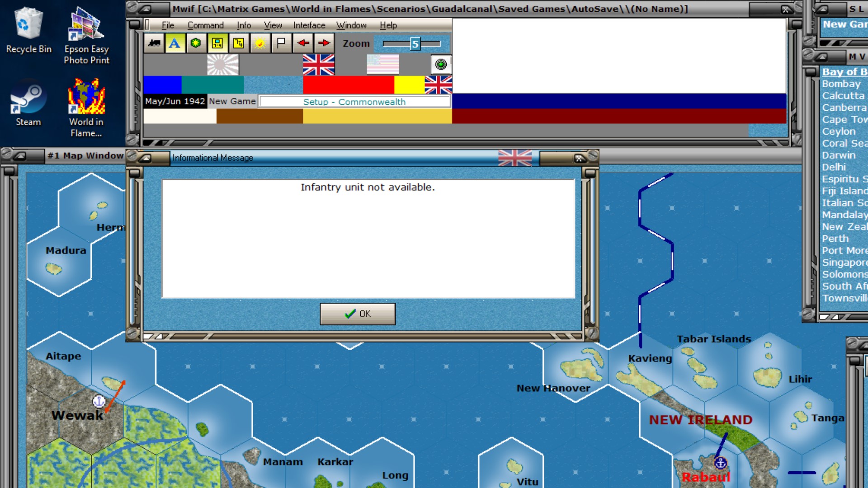Viewport: 868px width, 488px height.
Task: Adjust the Zoom slider handle showing 5
Action: (x=415, y=44)
